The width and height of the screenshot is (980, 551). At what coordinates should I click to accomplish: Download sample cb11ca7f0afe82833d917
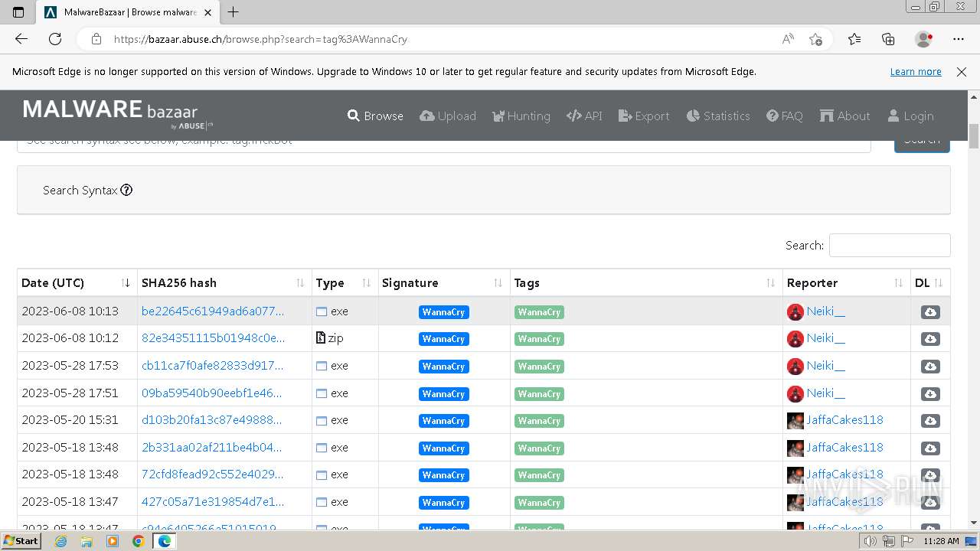[930, 367]
